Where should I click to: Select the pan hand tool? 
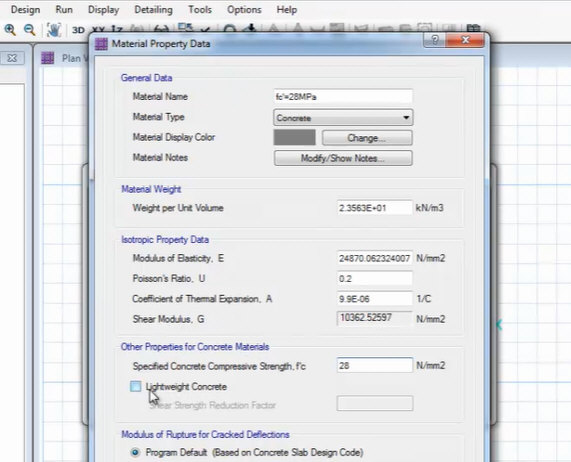click(x=54, y=30)
